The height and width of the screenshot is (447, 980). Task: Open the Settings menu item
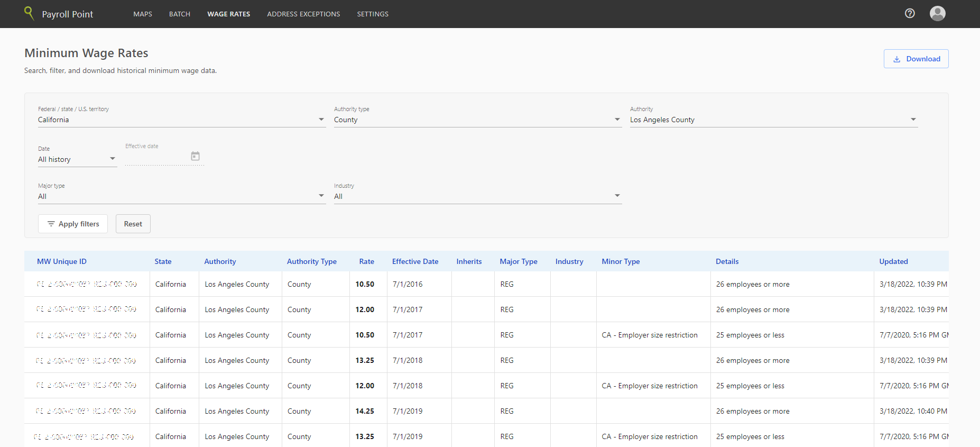pyautogui.click(x=373, y=14)
